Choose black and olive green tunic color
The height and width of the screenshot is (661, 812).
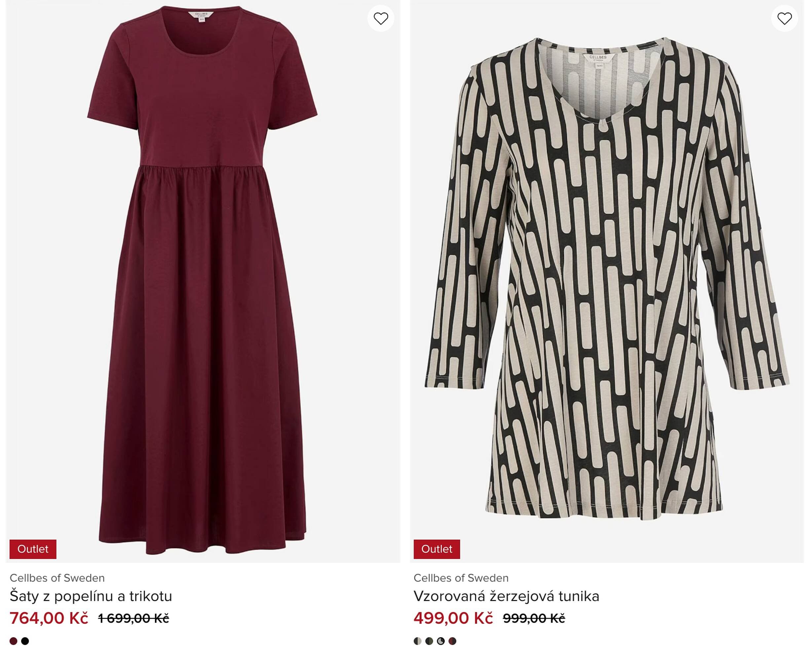(429, 641)
